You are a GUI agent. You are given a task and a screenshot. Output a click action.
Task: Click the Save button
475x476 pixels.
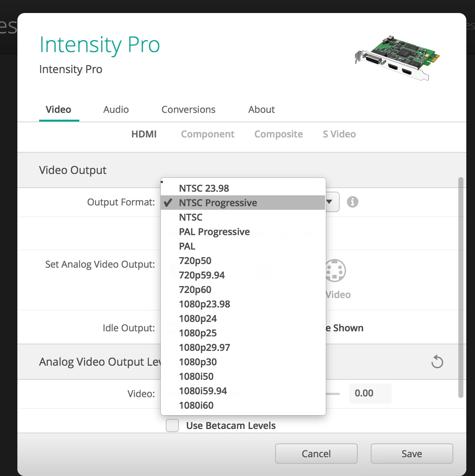(x=412, y=454)
